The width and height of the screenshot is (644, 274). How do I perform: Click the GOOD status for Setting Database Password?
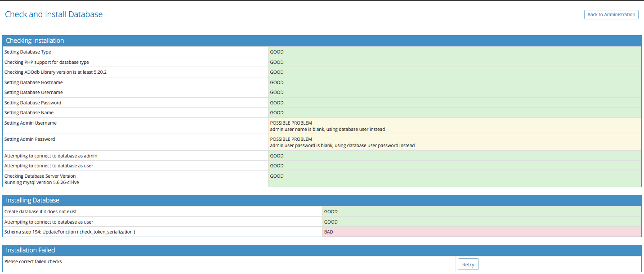(x=277, y=103)
